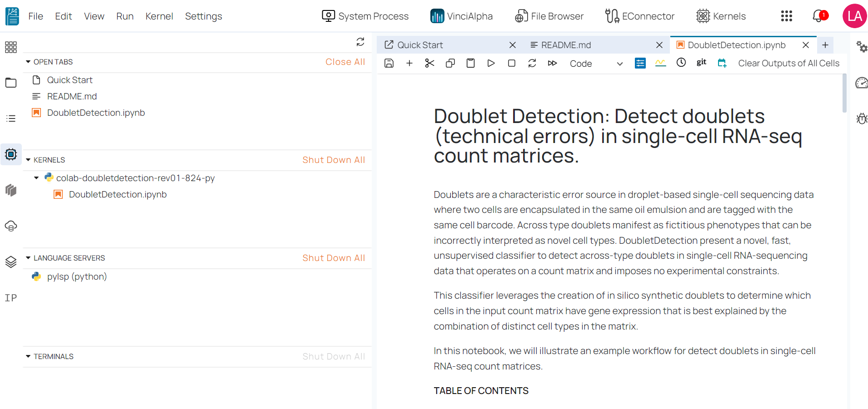This screenshot has width=868, height=409.
Task: Run the selected cell
Action: point(491,63)
